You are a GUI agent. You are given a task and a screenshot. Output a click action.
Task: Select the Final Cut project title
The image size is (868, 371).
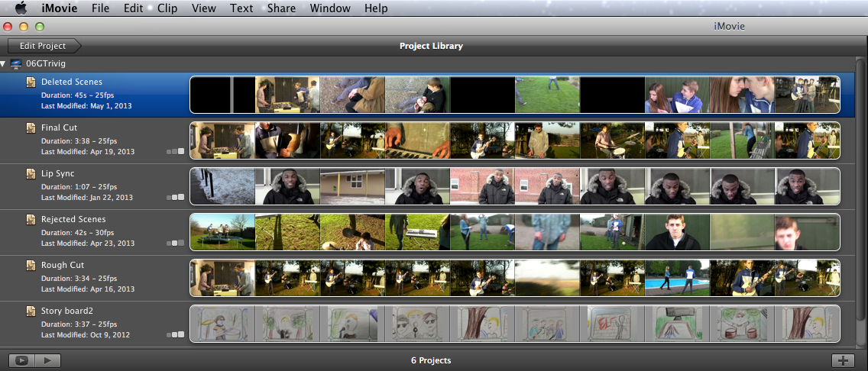pyautogui.click(x=59, y=127)
